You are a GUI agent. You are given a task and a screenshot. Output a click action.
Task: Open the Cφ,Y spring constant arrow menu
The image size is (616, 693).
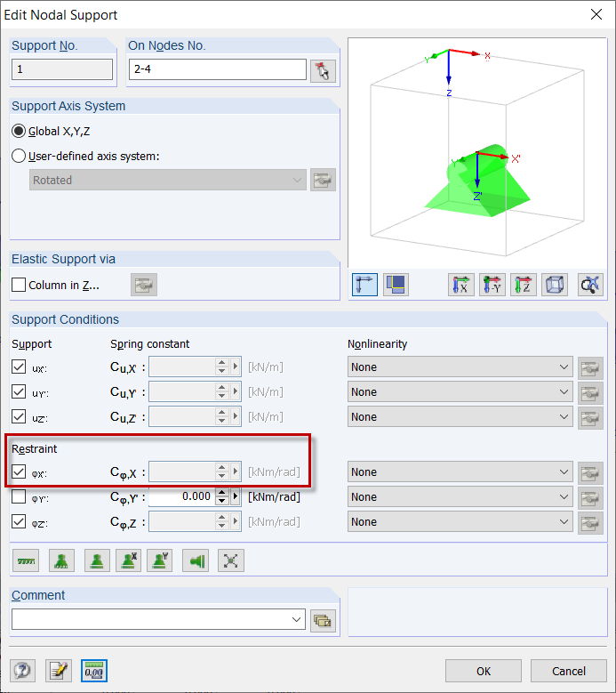click(235, 496)
